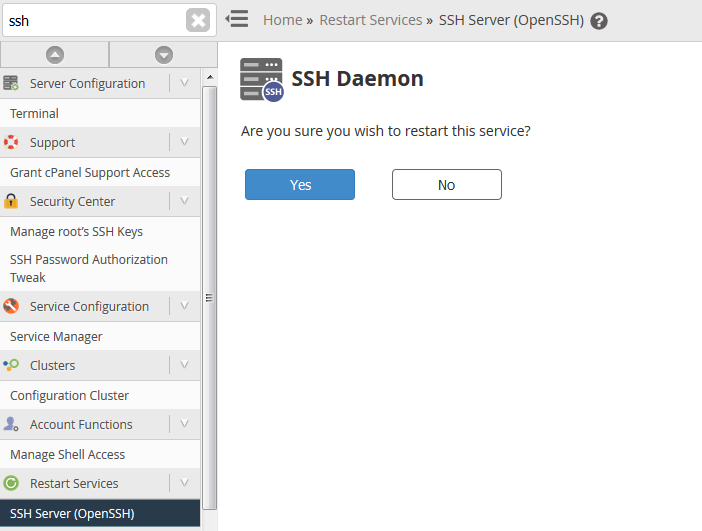This screenshot has height=531, width=702.
Task: Click the scroll-up arrow above the menu
Action: pos(55,55)
